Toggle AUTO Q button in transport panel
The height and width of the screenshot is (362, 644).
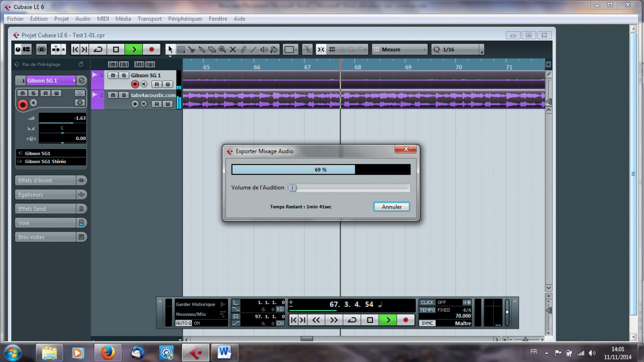184,323
